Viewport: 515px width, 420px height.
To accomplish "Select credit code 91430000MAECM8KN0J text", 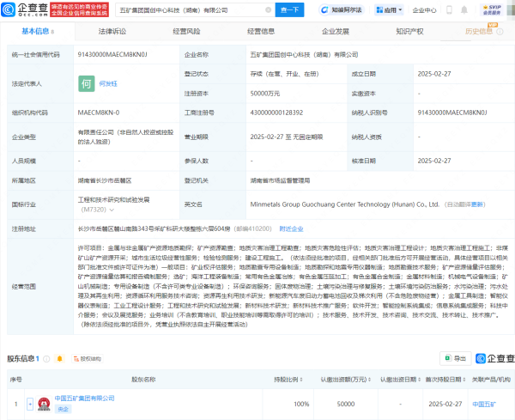I will coord(112,55).
